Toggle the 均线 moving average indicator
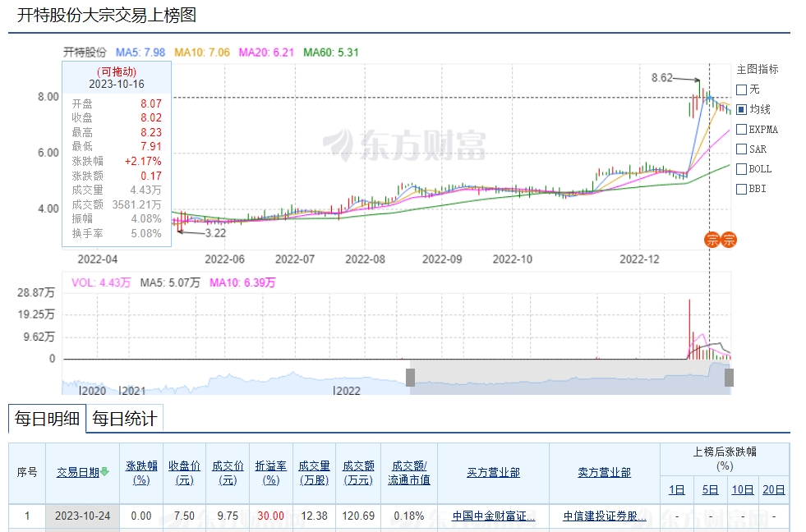 (x=742, y=109)
